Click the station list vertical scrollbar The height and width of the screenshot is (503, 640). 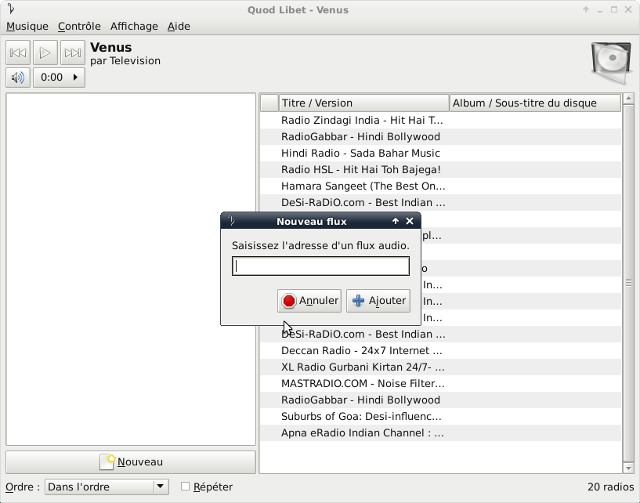(628, 280)
